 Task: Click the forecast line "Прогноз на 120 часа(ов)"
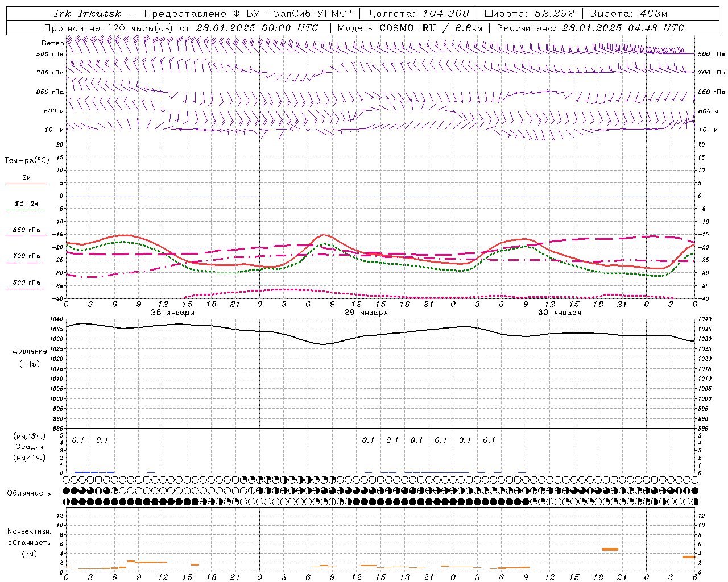point(109,28)
